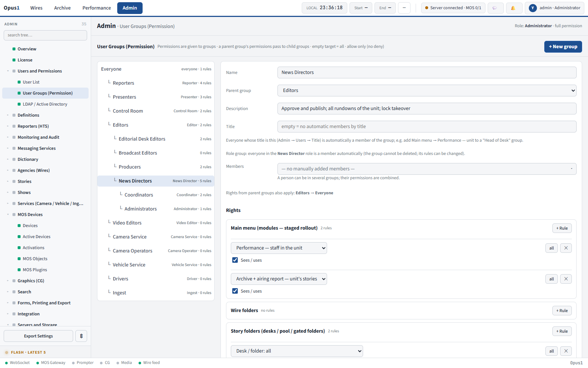Open the Archive + airing report dropdown
This screenshot has width=588, height=368.
pyautogui.click(x=279, y=279)
